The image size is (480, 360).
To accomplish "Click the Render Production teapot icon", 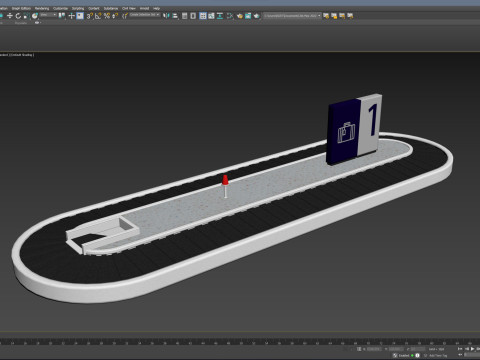I will coord(257,16).
